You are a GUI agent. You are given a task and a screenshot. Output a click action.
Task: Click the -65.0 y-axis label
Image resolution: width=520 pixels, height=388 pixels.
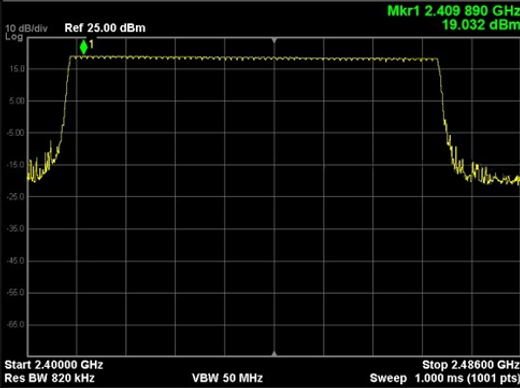[16, 325]
